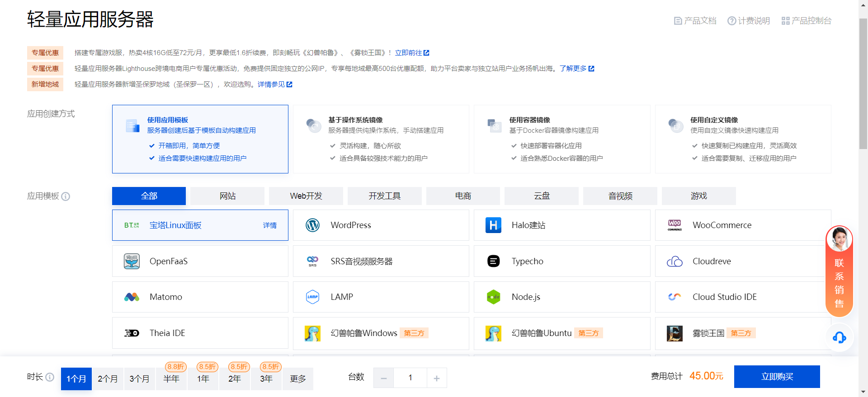Image resolution: width=868 pixels, height=397 pixels.
Task: Decrease server quantity with minus button
Action: pyautogui.click(x=384, y=378)
